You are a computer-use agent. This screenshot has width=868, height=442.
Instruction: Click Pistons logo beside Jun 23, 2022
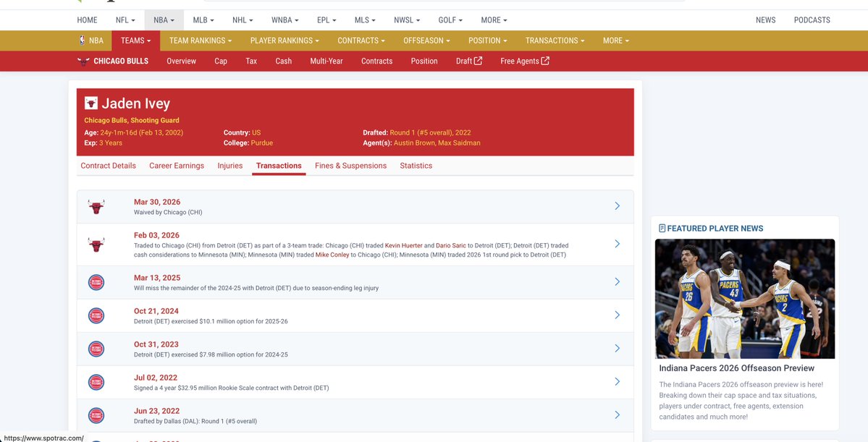(x=96, y=415)
